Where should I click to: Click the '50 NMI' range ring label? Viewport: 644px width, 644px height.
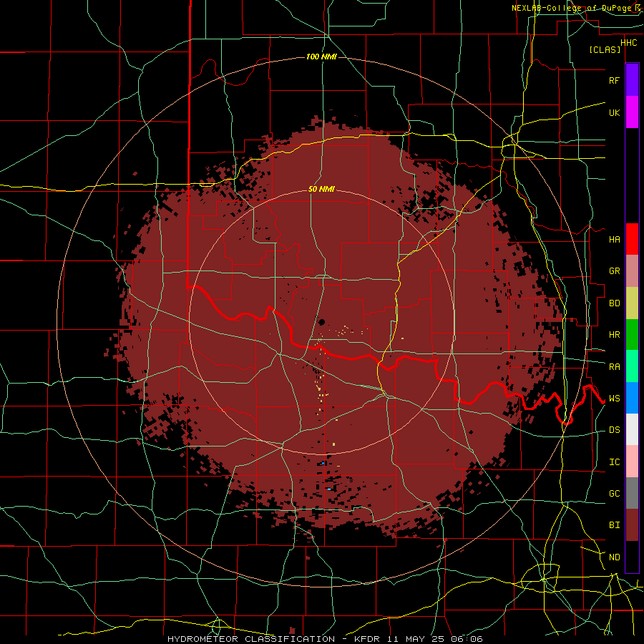[x=321, y=189]
